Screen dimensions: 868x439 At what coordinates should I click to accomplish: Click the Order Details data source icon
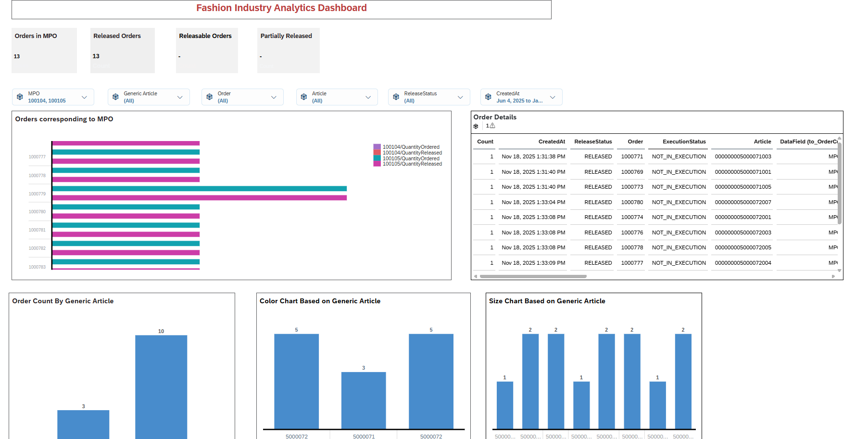(x=476, y=126)
